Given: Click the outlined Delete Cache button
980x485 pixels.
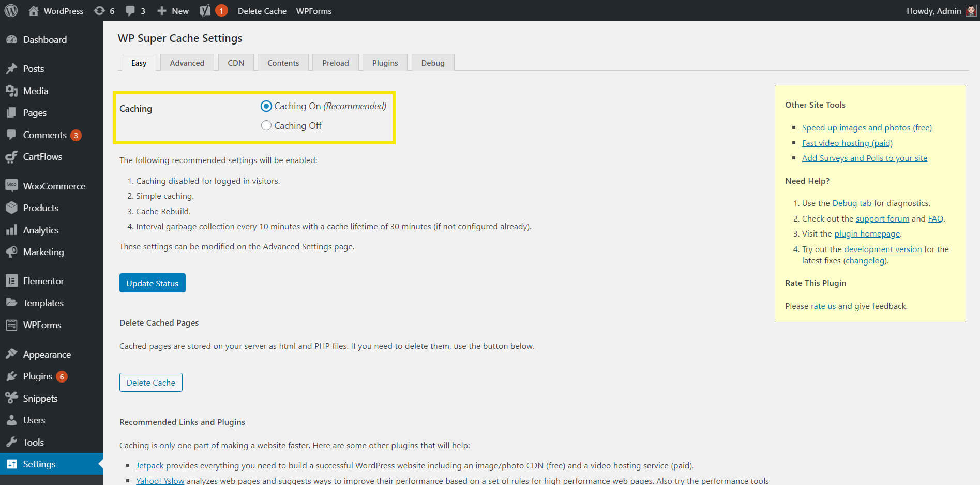Looking at the screenshot, I should (x=150, y=383).
